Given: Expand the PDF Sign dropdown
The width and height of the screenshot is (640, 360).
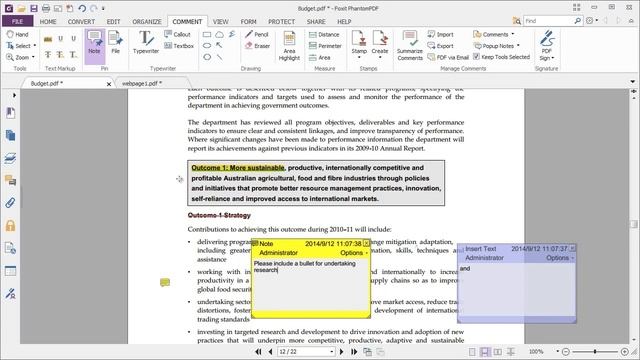Looking at the screenshot, I should coord(553,58).
